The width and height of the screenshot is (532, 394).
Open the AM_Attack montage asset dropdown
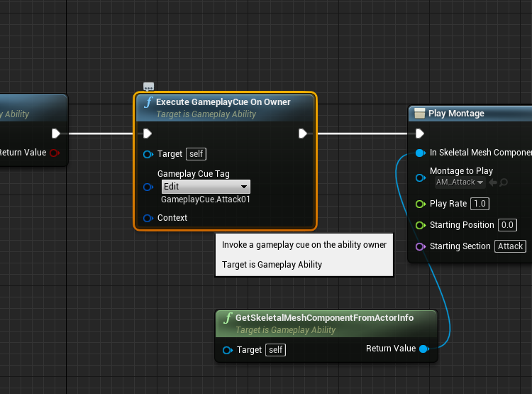(460, 182)
